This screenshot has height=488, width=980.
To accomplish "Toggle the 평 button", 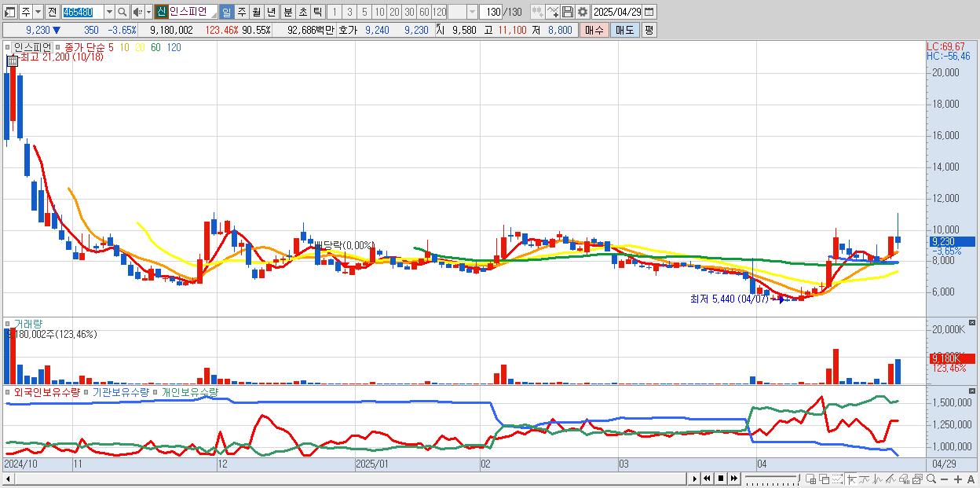I will click(x=649, y=30).
